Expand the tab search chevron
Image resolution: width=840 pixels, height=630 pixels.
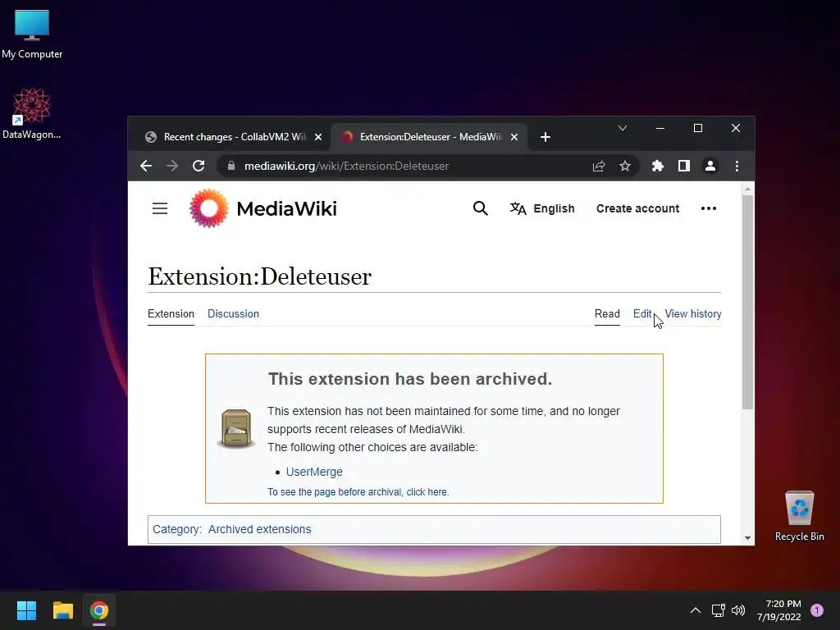tap(623, 128)
